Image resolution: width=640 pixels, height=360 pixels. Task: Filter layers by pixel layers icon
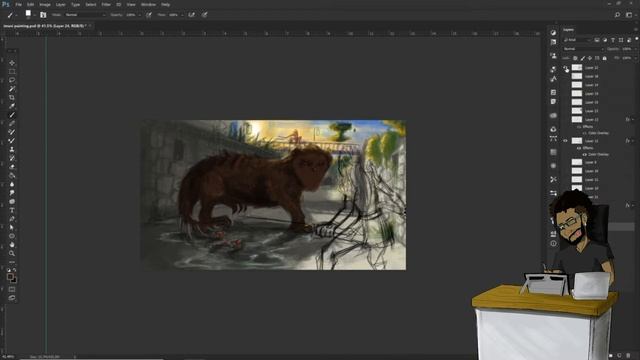coord(597,40)
